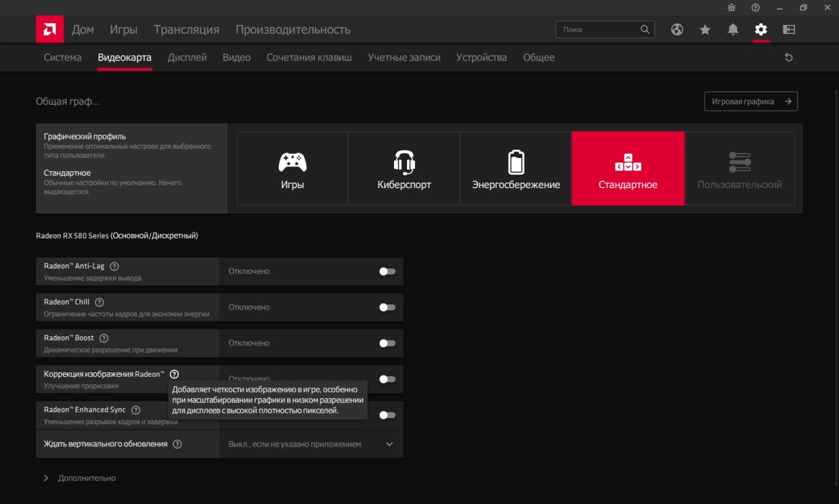839x504 pixels.
Task: Switch to the Учетные записи tab
Action: pyautogui.click(x=404, y=58)
